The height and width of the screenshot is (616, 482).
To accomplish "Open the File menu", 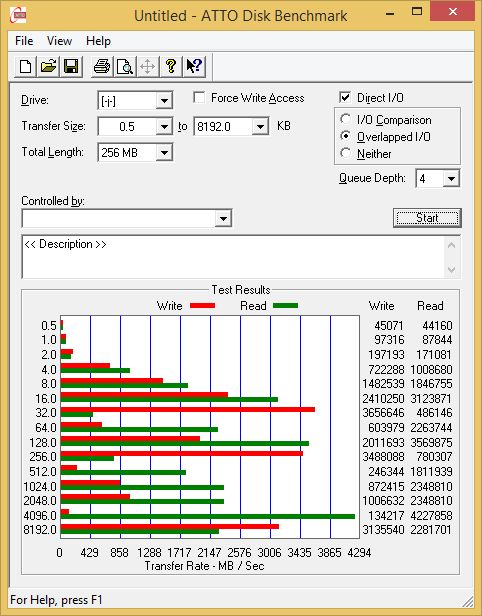I will 24,41.
